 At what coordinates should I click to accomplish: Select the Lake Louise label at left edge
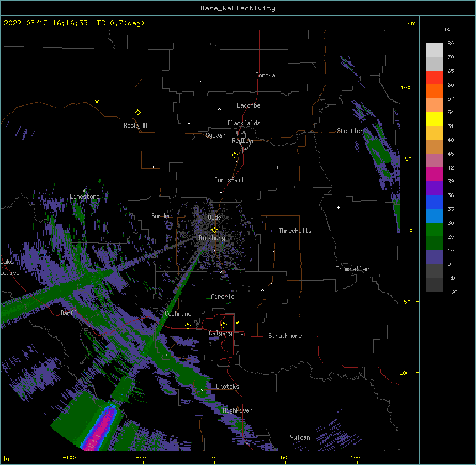(x=10, y=267)
